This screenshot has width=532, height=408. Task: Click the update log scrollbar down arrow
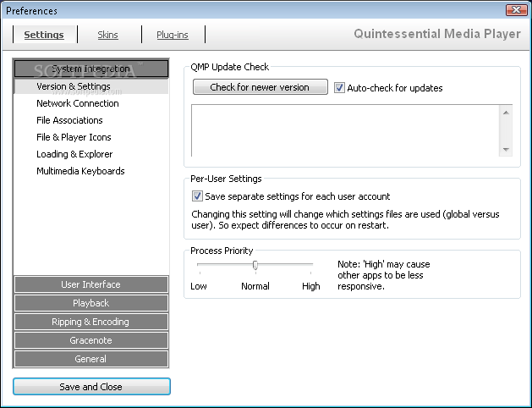point(506,149)
